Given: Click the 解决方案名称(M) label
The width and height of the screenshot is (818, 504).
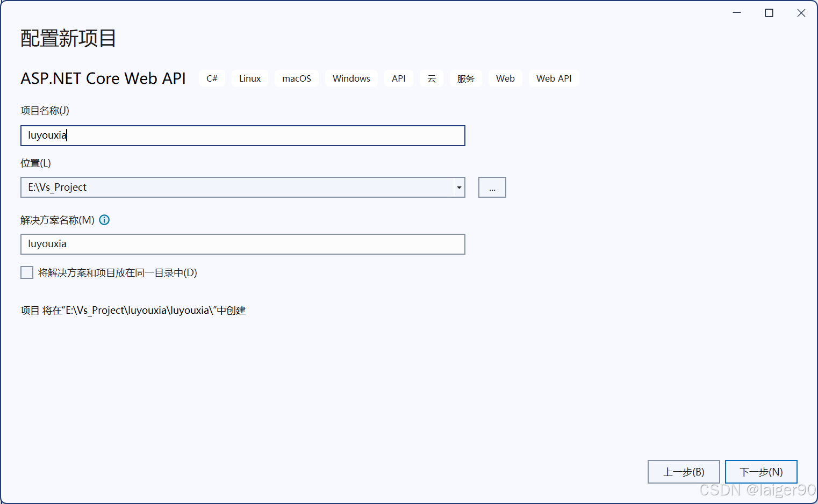Looking at the screenshot, I should 58,220.
